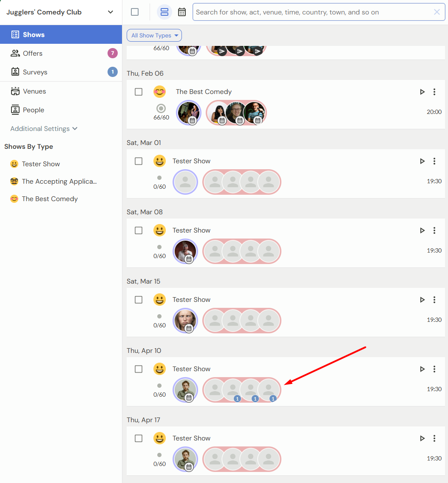Screen dimensions: 448x483
Task: Click MC avatar on Apr 10 show
Action: (x=185, y=390)
